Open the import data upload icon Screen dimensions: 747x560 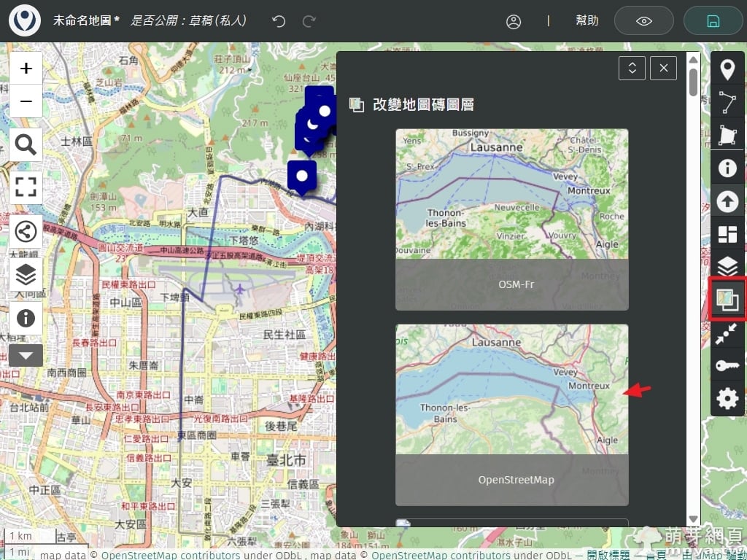[727, 201]
